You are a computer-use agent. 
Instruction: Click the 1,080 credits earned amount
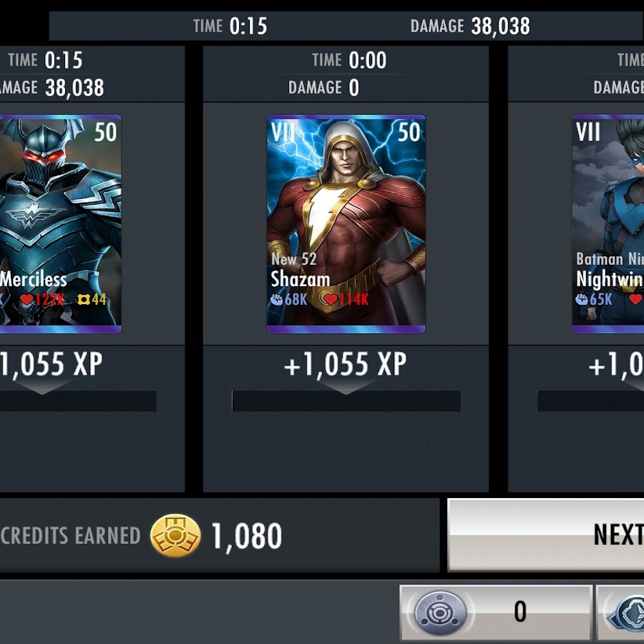[x=246, y=537]
